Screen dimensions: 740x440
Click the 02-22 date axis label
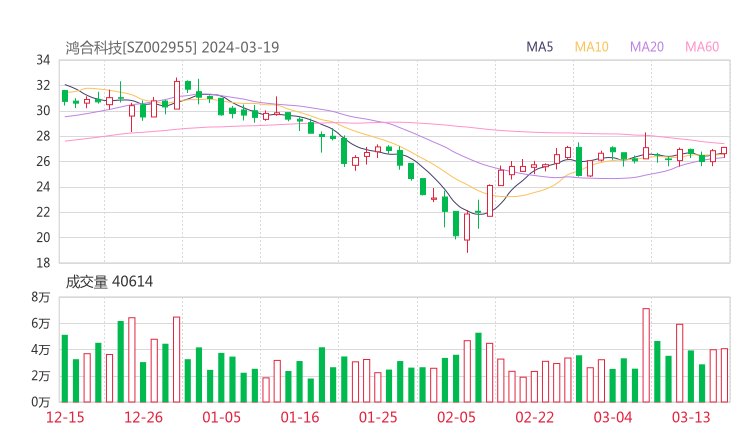534,417
